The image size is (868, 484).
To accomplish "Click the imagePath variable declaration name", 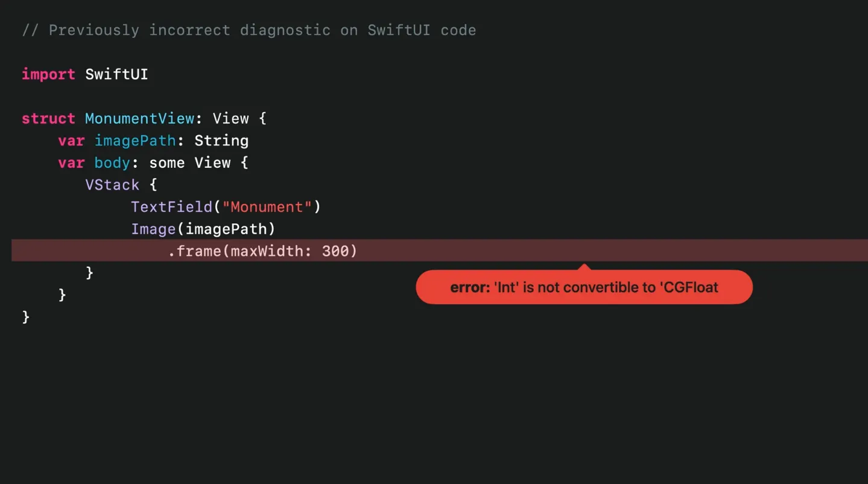I will (x=135, y=141).
